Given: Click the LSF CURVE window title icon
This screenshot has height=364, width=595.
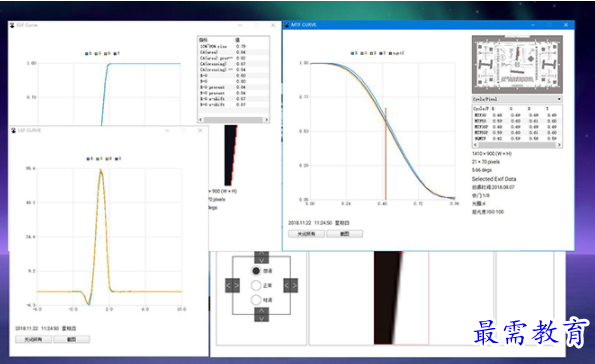Looking at the screenshot, I should (14, 130).
